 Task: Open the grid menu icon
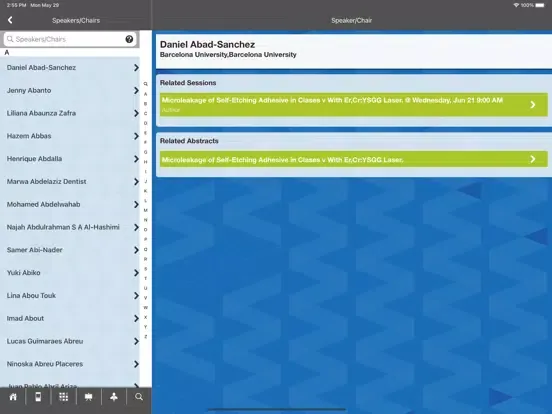[63, 397]
